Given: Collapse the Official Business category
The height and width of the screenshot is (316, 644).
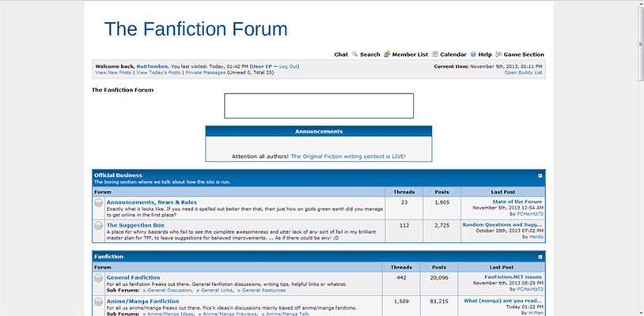Looking at the screenshot, I should (x=540, y=176).
